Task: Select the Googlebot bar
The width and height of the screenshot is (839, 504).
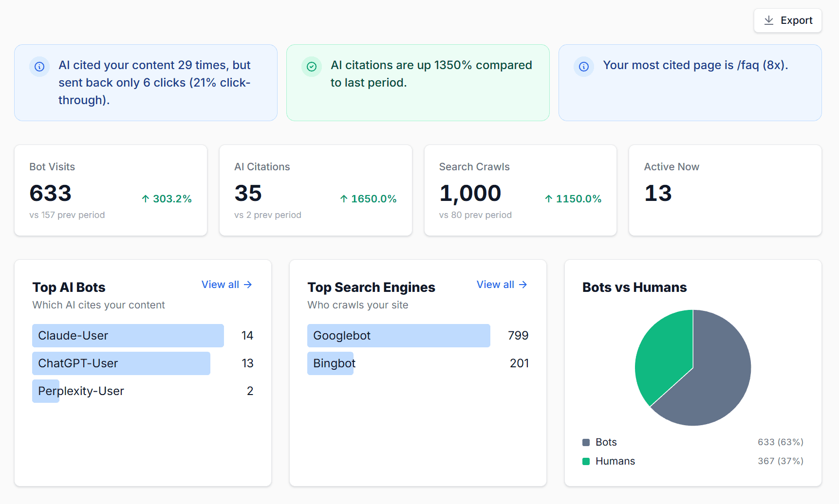Action: [398, 335]
